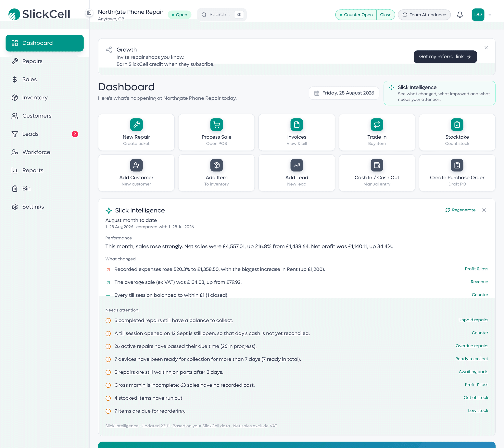This screenshot has width=504, height=448.
Task: Open the Awaiting parts link
Action: 473,372
